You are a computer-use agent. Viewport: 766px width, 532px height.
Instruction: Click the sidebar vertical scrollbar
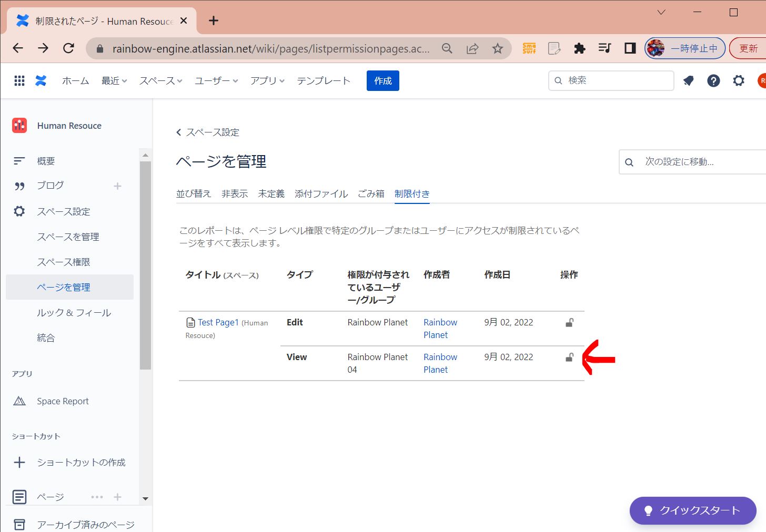[x=145, y=265]
